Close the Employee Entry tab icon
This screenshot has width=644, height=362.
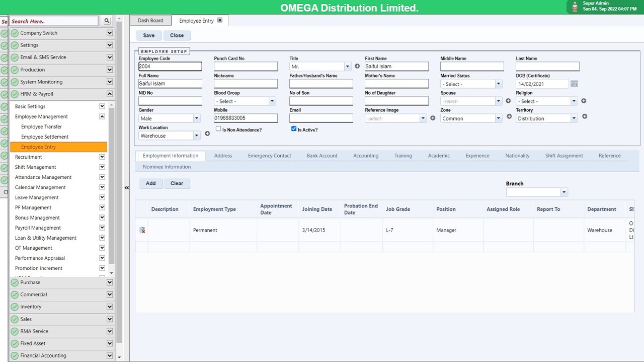click(x=220, y=20)
